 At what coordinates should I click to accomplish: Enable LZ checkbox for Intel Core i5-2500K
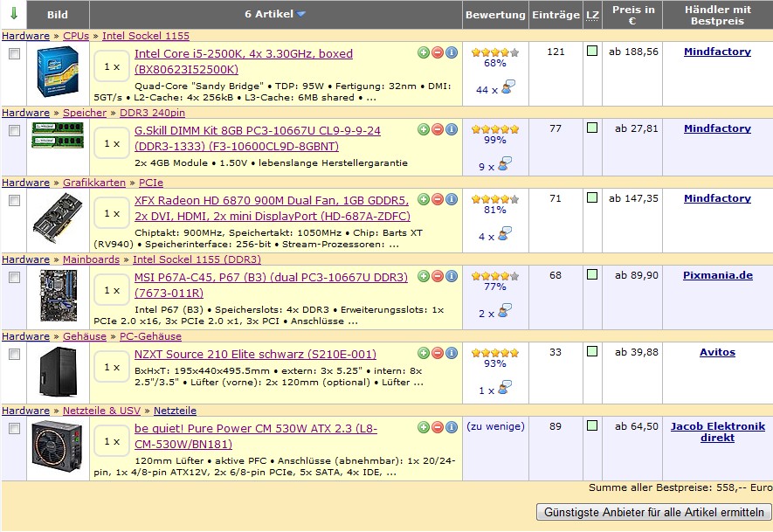[592, 51]
